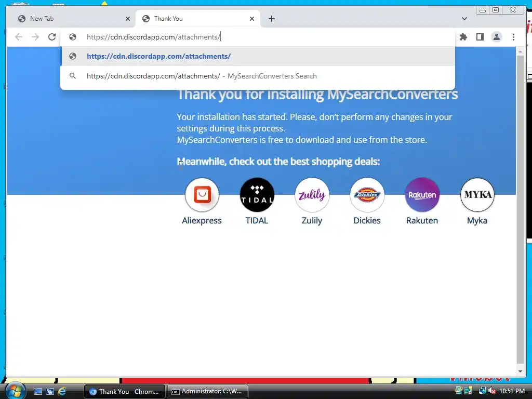Click the muted volume tray icon

491,391
